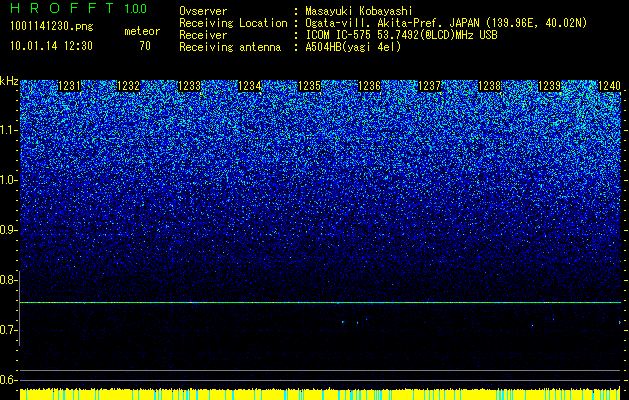Click the 1236 time marker
The image size is (629, 400).
pyautogui.click(x=369, y=86)
